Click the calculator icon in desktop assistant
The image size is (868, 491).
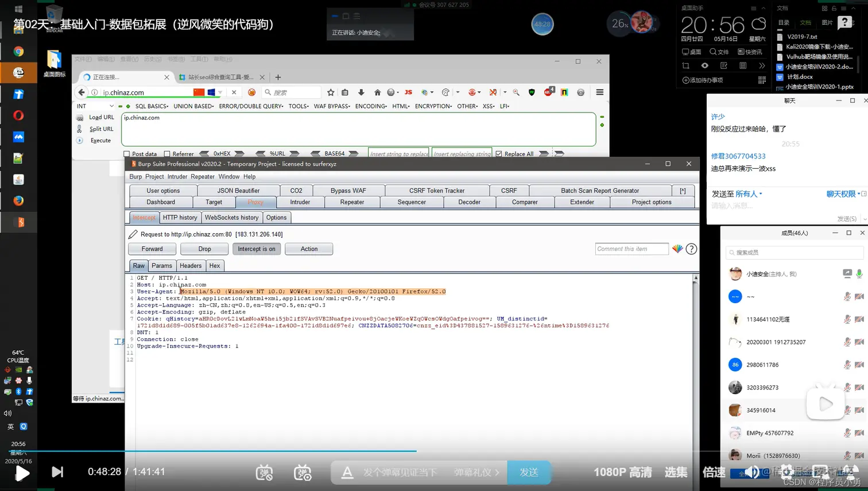(x=743, y=66)
